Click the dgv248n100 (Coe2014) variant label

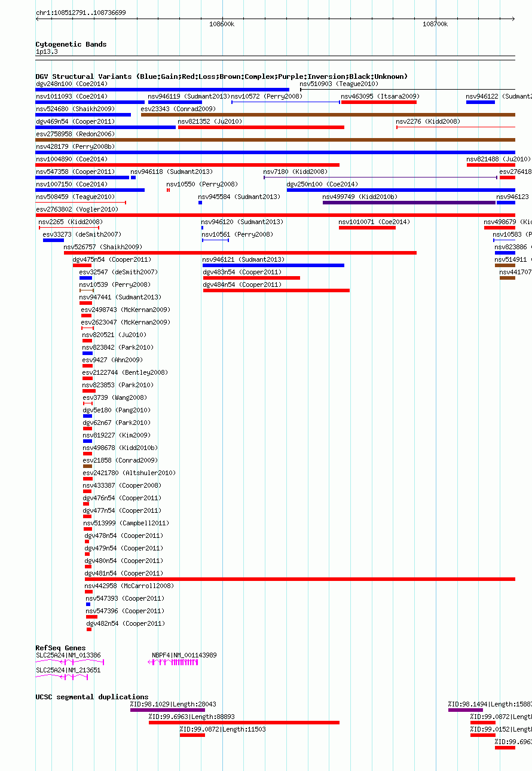click(x=72, y=84)
